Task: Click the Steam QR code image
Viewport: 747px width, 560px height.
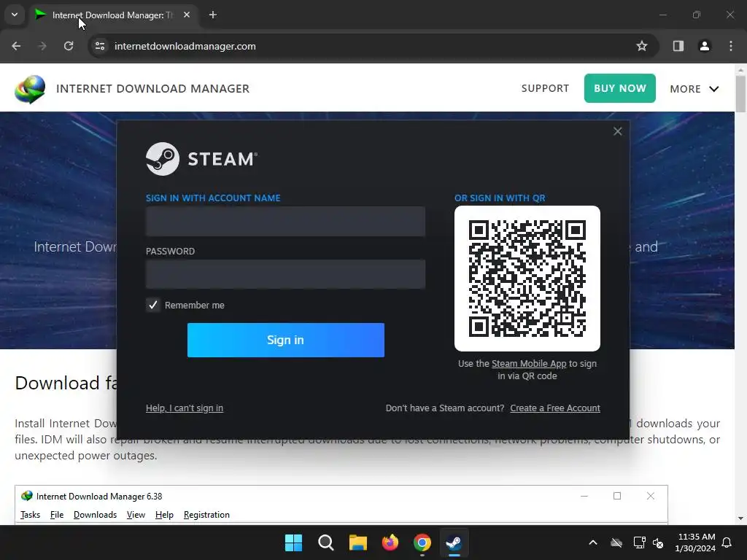Action: (527, 278)
